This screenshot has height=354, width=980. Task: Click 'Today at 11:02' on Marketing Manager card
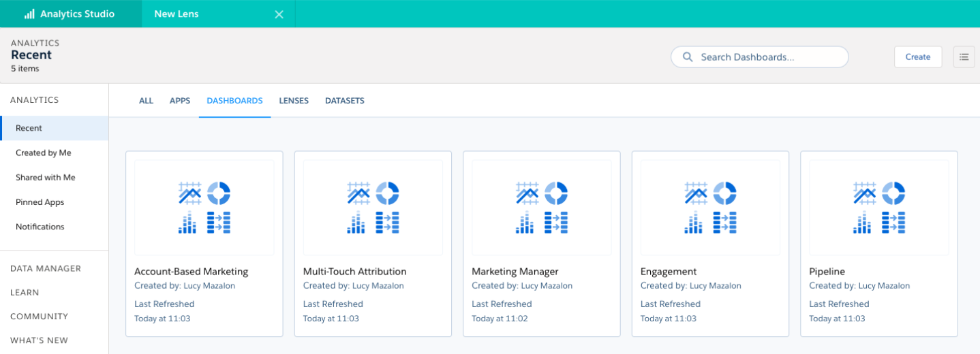point(500,319)
